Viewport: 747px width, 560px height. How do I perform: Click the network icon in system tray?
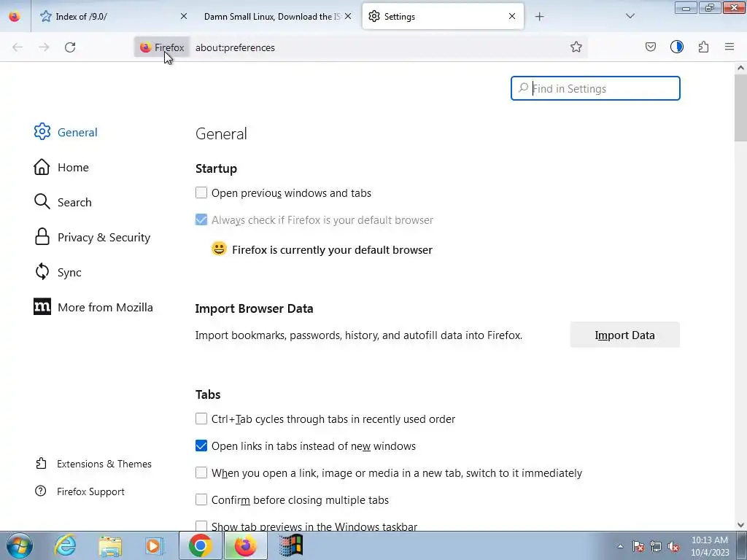click(656, 546)
